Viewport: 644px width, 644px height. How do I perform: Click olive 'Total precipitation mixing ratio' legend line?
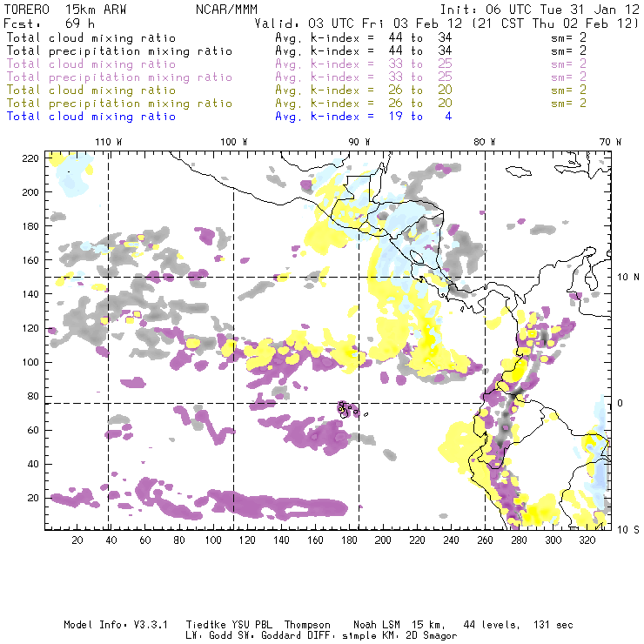coord(119,103)
